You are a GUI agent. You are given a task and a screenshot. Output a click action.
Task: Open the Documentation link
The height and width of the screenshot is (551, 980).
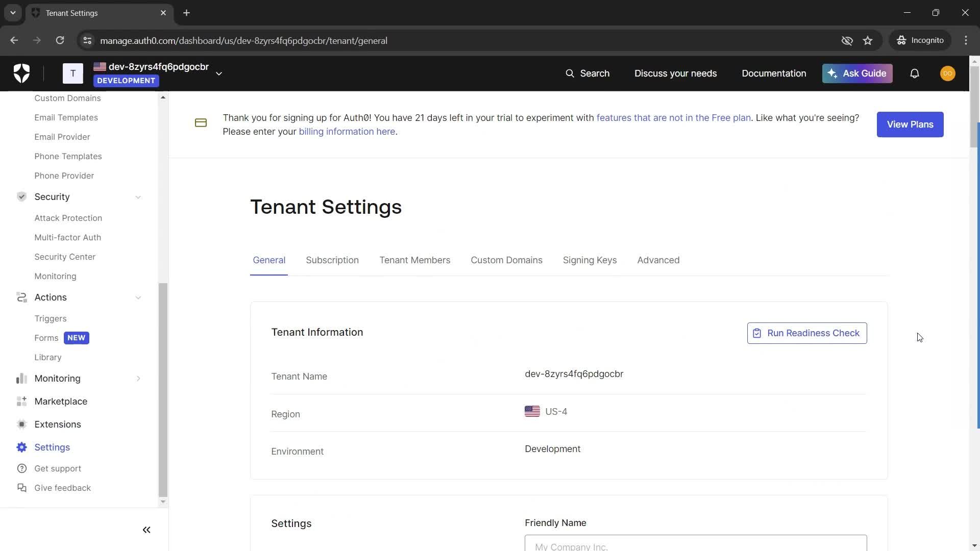(774, 73)
